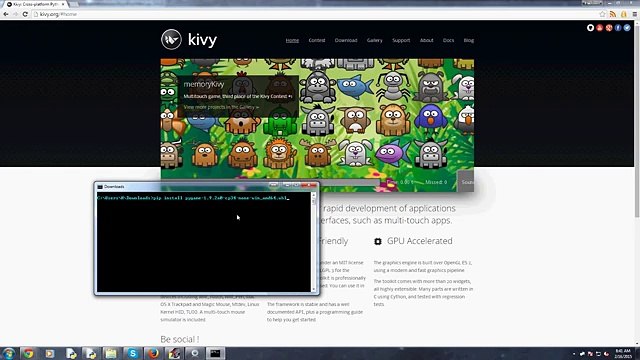The width and height of the screenshot is (640, 360).
Task: Open the Windows Start button
Action: click(9, 353)
